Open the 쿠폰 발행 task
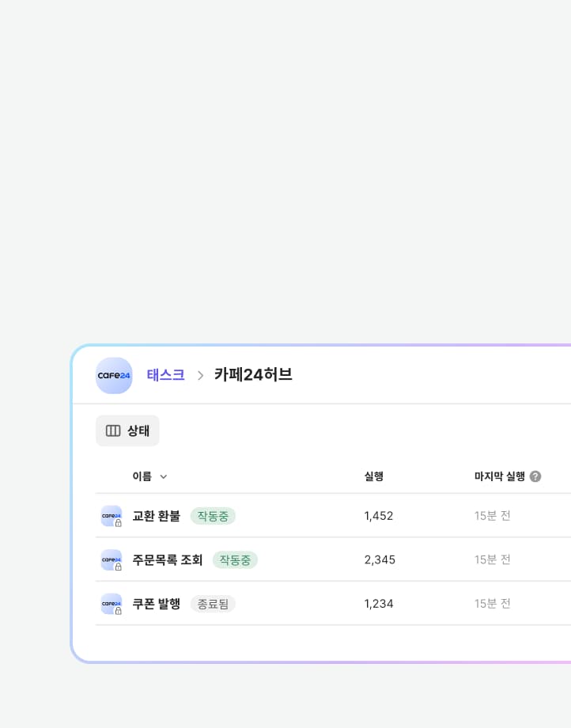The height and width of the screenshot is (728, 571). (x=155, y=604)
